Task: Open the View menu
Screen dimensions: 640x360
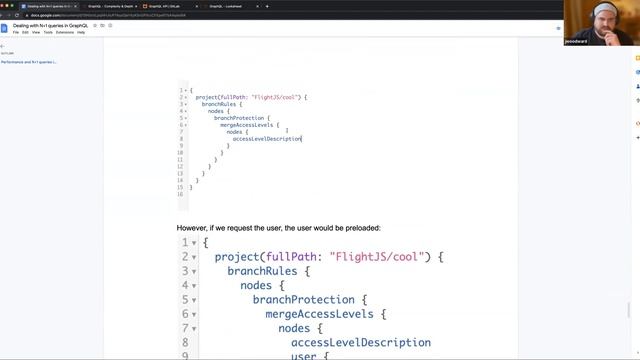Action: tap(36, 32)
